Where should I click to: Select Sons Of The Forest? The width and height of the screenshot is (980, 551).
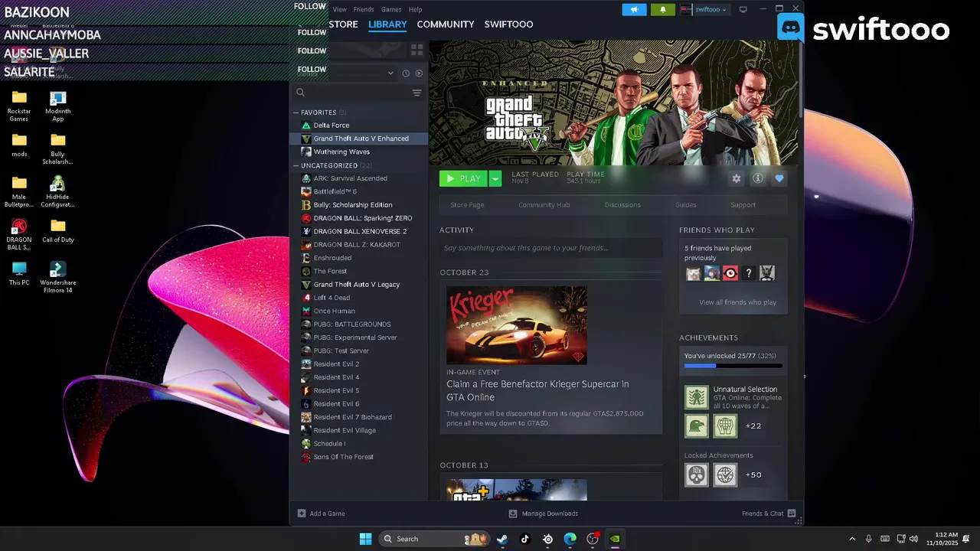[358, 457]
